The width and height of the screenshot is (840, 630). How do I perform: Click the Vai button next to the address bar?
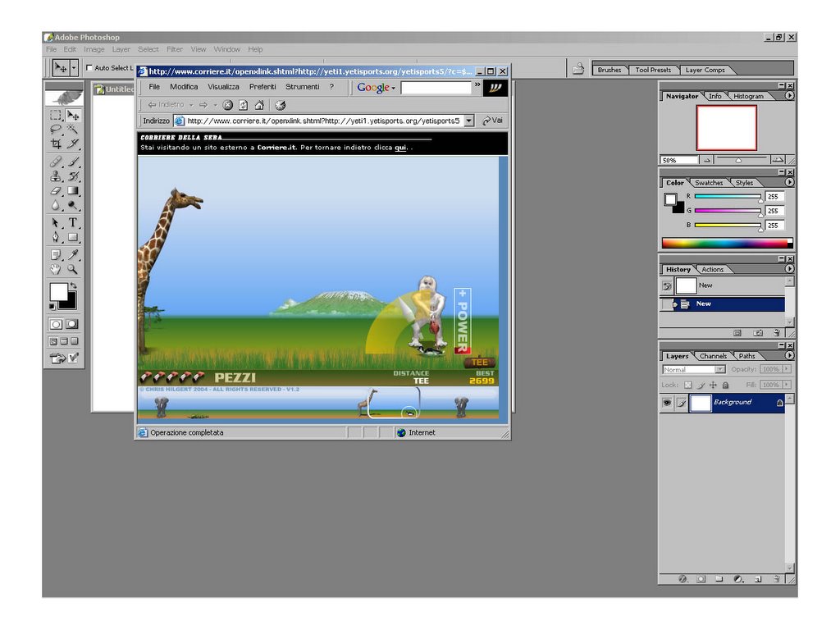coord(492,121)
